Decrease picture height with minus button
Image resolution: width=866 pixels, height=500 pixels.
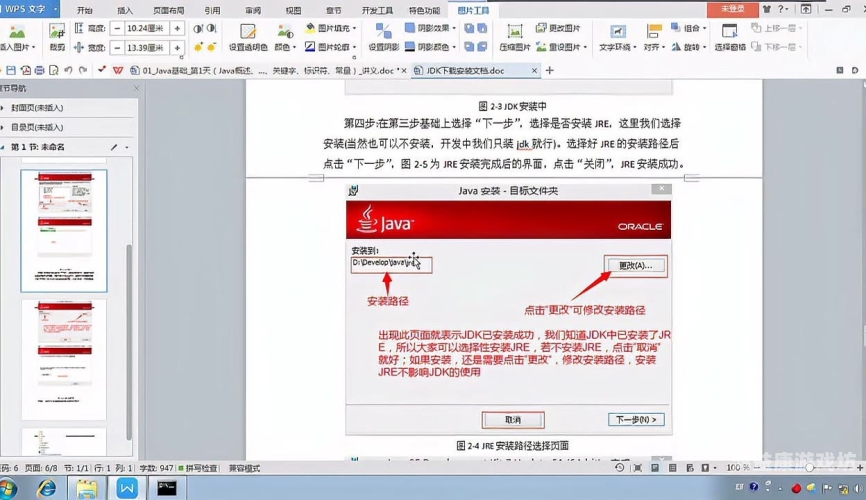pos(117,28)
